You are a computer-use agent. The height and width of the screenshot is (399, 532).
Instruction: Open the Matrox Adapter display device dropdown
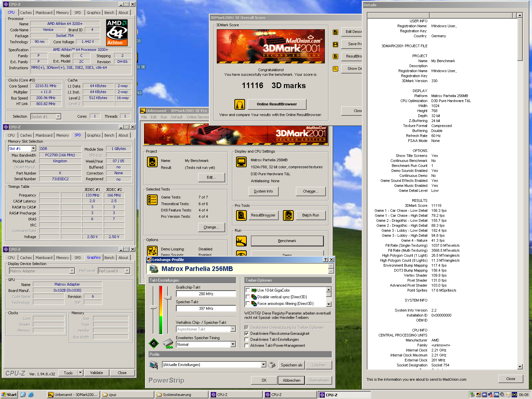click(72, 271)
